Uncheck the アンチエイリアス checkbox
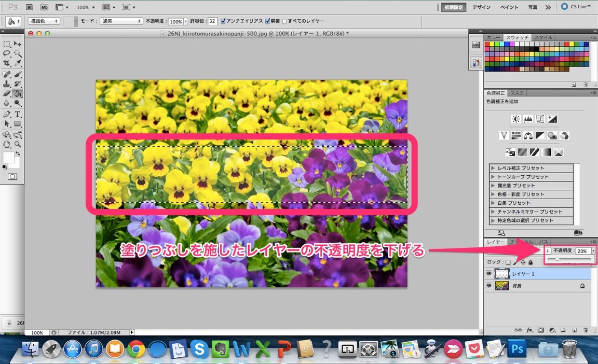Image resolution: width=598 pixels, height=364 pixels. click(x=223, y=21)
